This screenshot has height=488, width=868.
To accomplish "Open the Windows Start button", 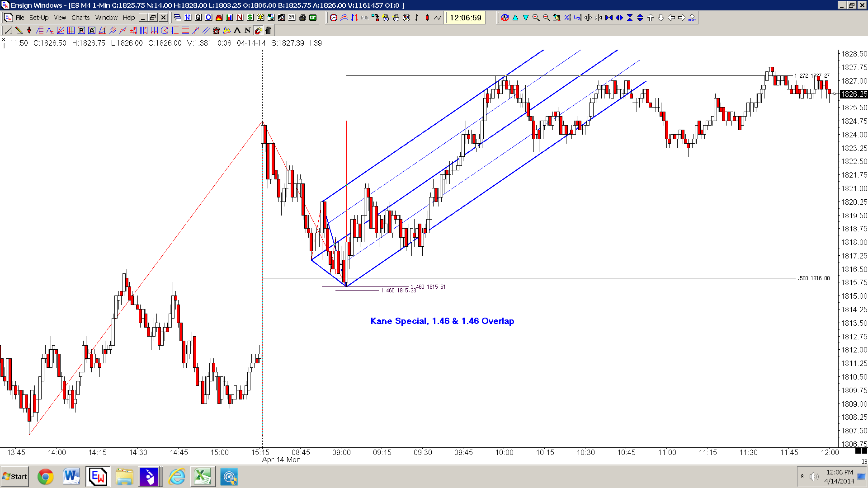I will point(14,477).
